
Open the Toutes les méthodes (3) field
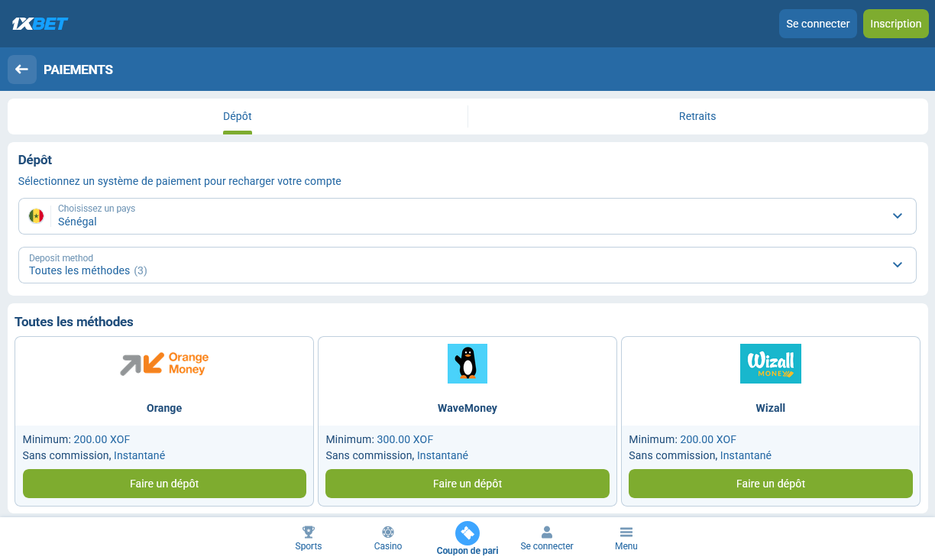467,265
